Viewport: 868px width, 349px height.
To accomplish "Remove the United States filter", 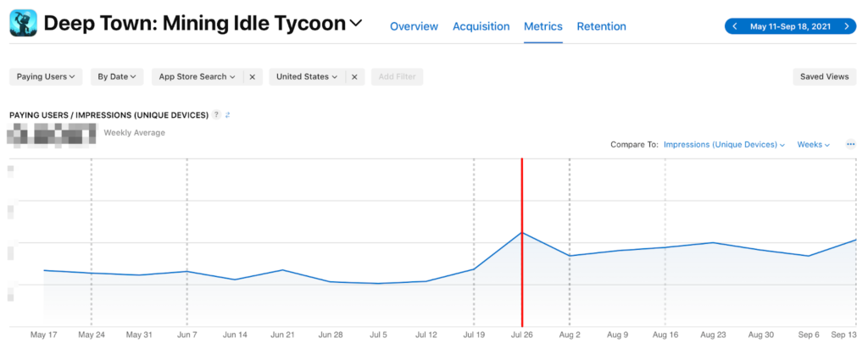I will (354, 77).
